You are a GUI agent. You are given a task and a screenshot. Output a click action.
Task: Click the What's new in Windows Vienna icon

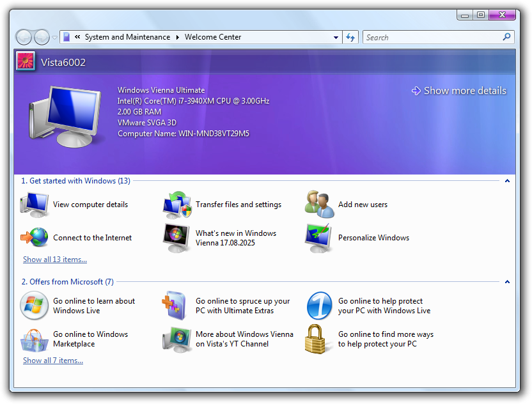tap(177, 238)
